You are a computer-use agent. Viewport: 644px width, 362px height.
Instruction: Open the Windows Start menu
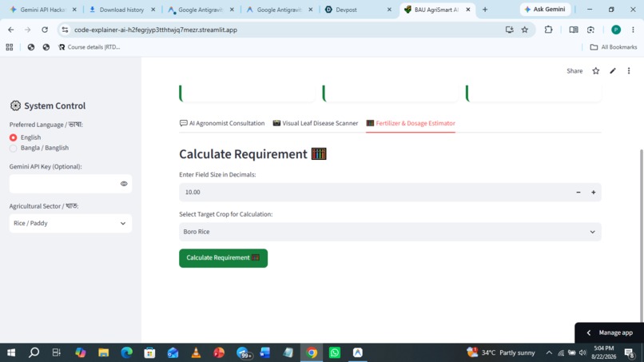click(x=11, y=352)
